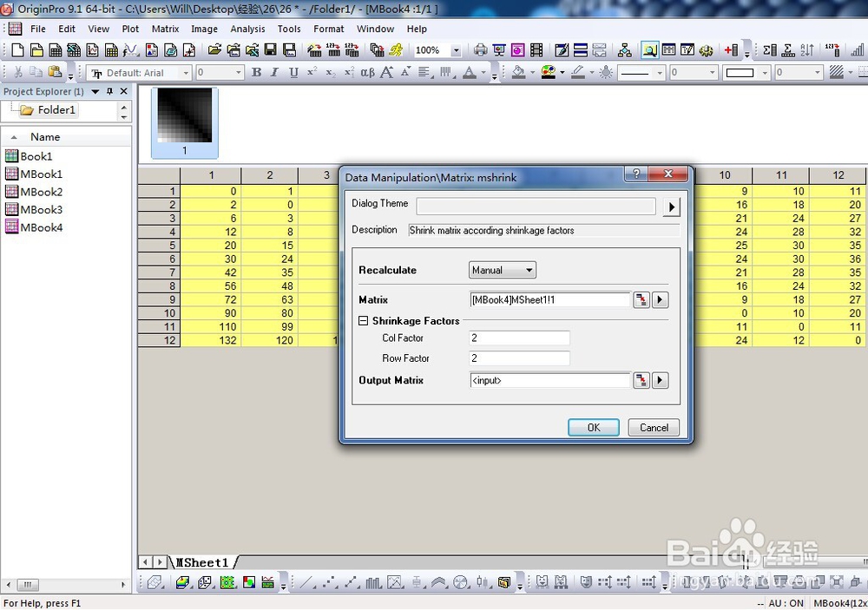Click the Line plot icon in bottom toolbar

308,582
